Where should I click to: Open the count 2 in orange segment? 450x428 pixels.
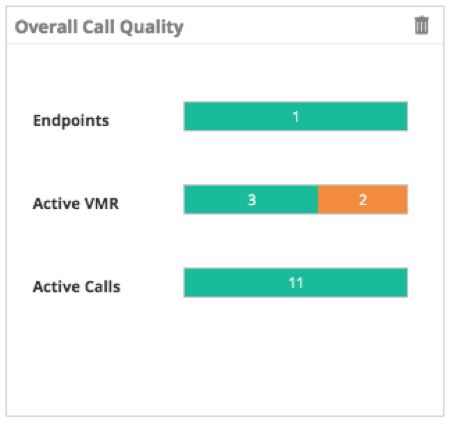[363, 200]
